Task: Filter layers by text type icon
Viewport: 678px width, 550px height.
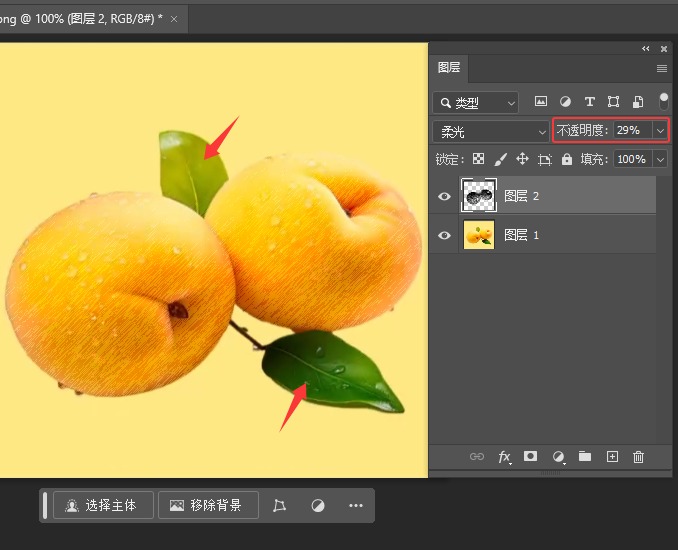Action: [x=589, y=102]
